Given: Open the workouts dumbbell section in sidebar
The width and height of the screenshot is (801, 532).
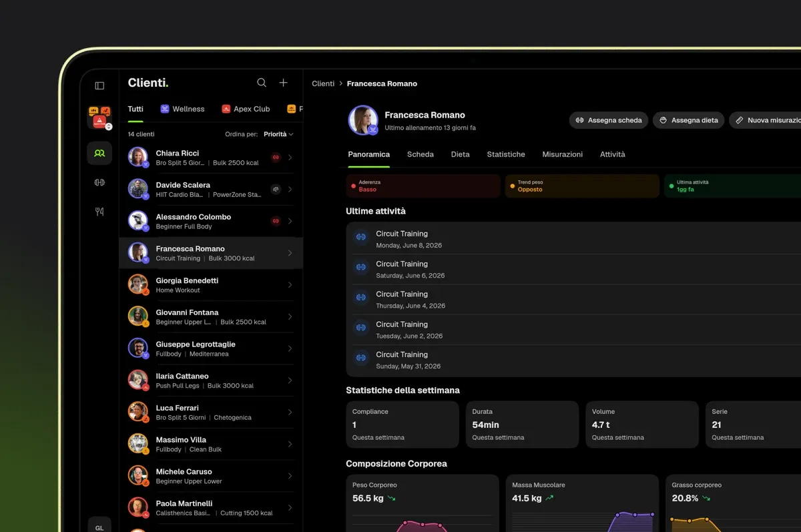Looking at the screenshot, I should [x=99, y=182].
